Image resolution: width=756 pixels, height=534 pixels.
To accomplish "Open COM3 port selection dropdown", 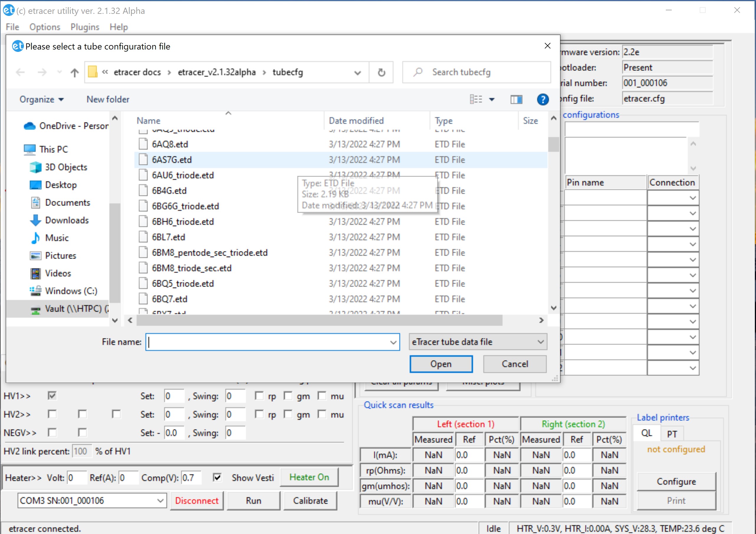I will (x=160, y=500).
